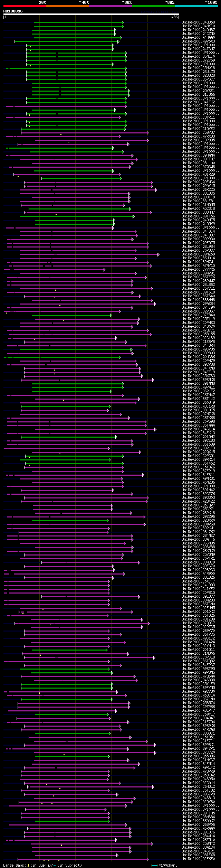Select label UniRef100_Q6PGC7
This screenshot has height=868, width=221.
tap(198, 80)
